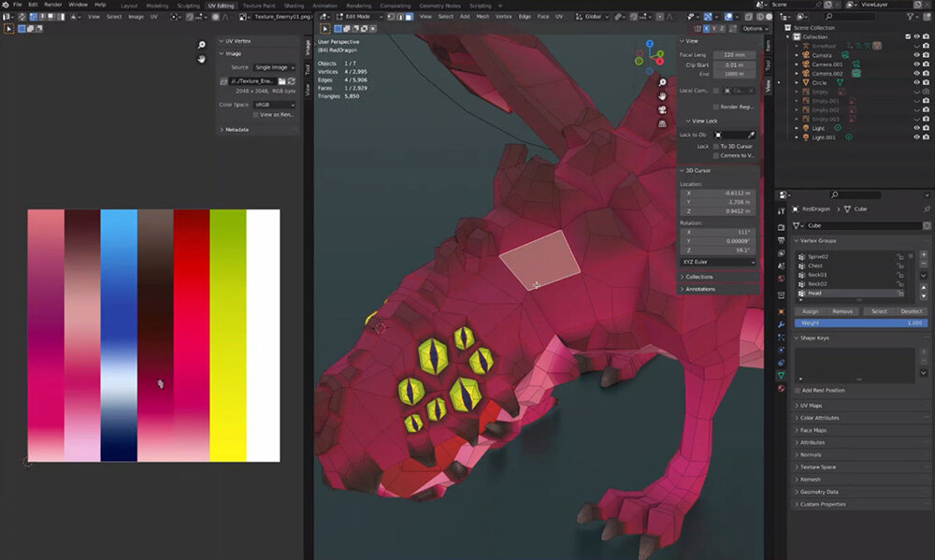Open the Material properties tab icon

[782, 388]
